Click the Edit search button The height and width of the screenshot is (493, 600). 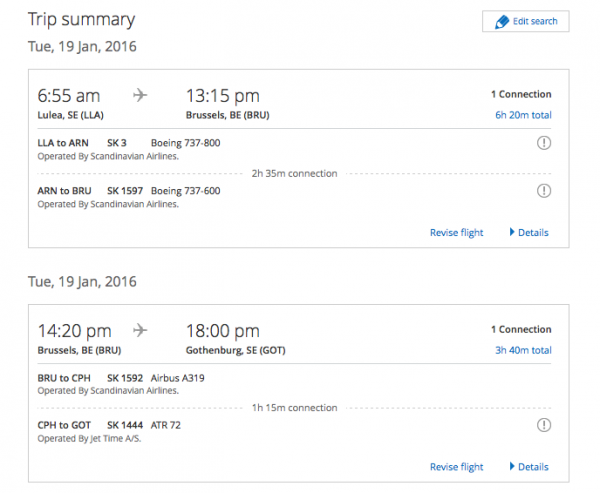point(525,21)
